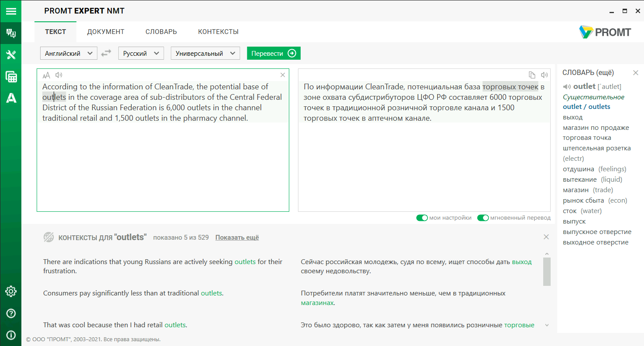
Task: Click the 'outlet / outlets' word forms link
Action: (x=586, y=107)
